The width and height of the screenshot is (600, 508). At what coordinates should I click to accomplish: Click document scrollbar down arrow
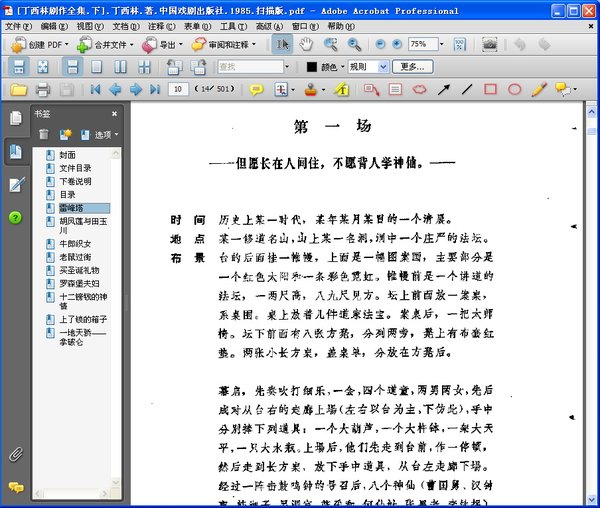pos(591,500)
